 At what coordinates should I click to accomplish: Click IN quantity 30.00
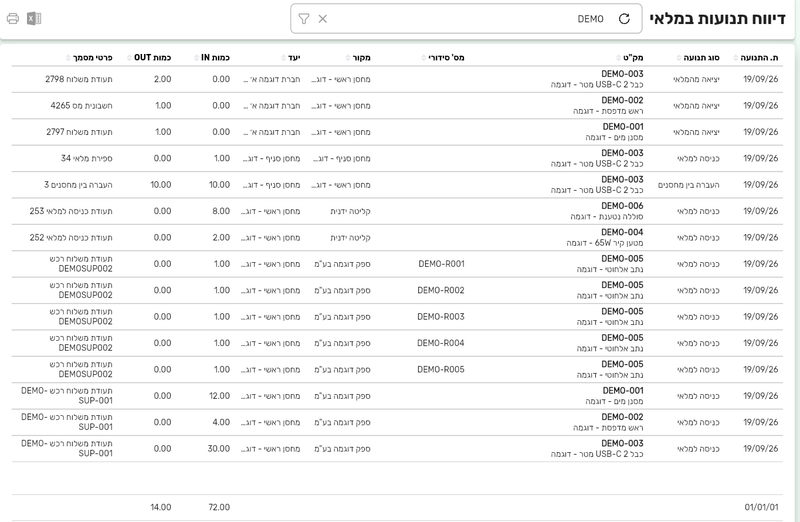click(x=218, y=449)
